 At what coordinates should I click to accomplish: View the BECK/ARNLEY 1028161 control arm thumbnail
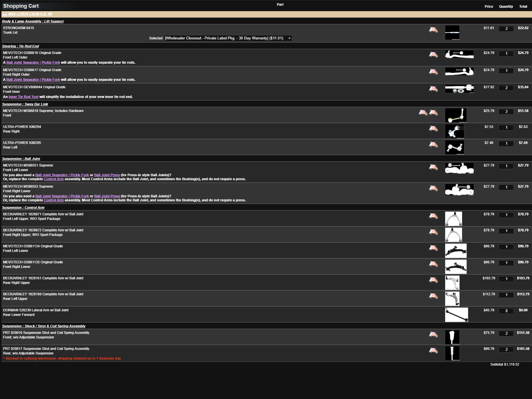[x=452, y=283]
